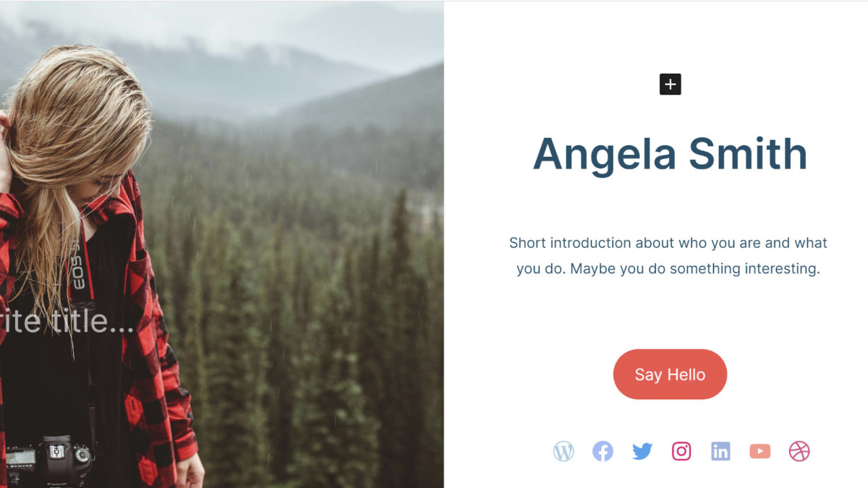
Task: Click the black plus block inserter
Action: pyautogui.click(x=670, y=85)
